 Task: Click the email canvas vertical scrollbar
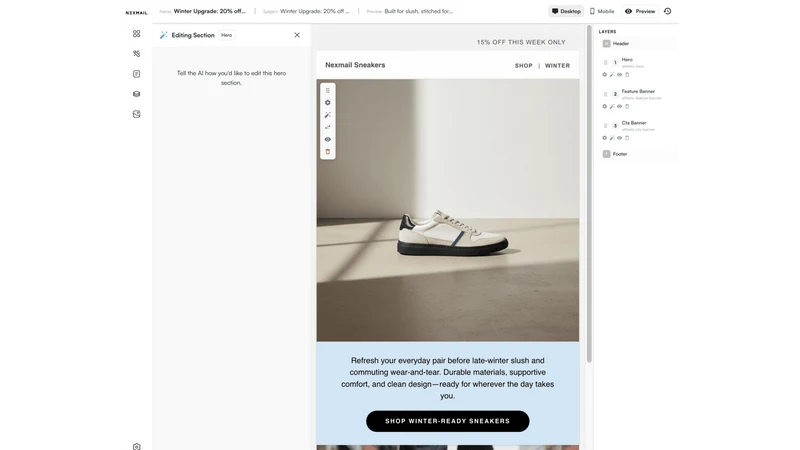click(x=589, y=194)
